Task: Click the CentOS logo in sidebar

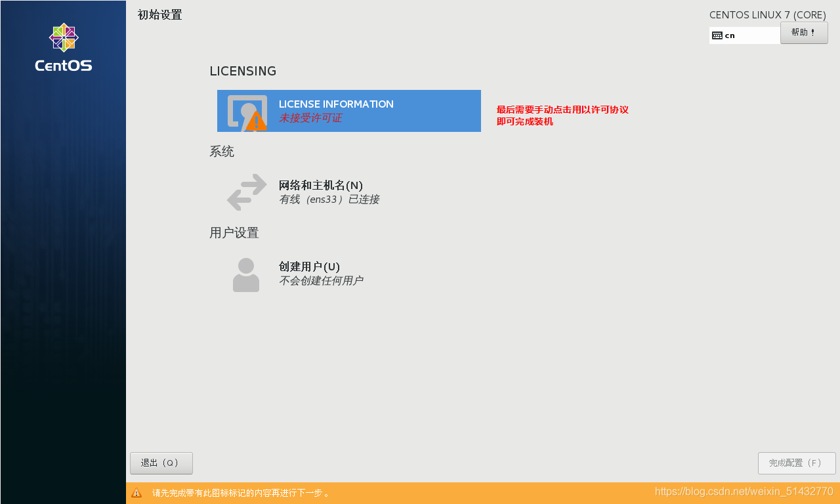Action: [64, 47]
